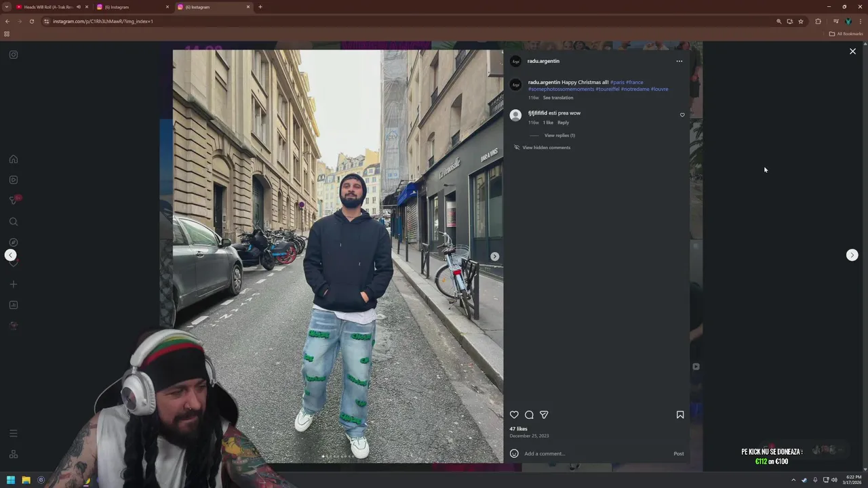View the 47 likes list
This screenshot has height=488, width=868.
[518, 429]
